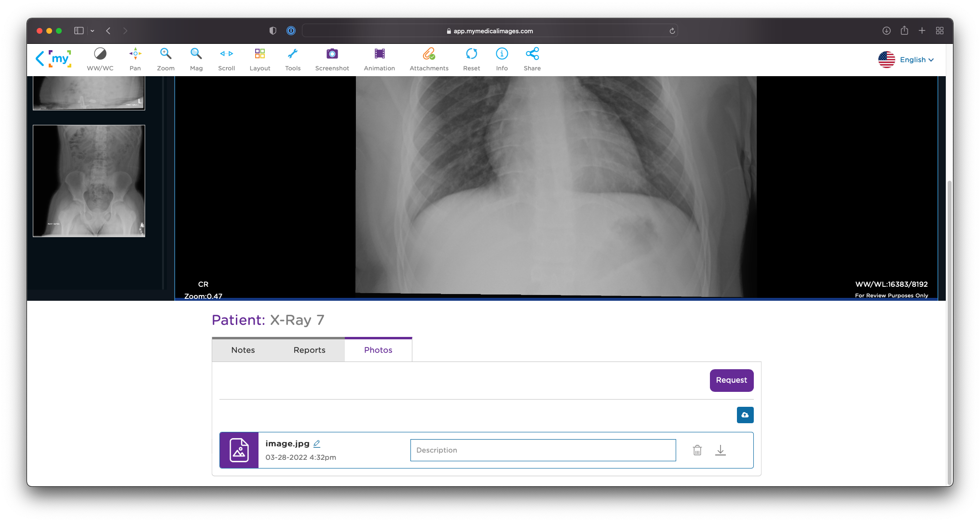Open the Animation tool
980x522 pixels.
(379, 59)
